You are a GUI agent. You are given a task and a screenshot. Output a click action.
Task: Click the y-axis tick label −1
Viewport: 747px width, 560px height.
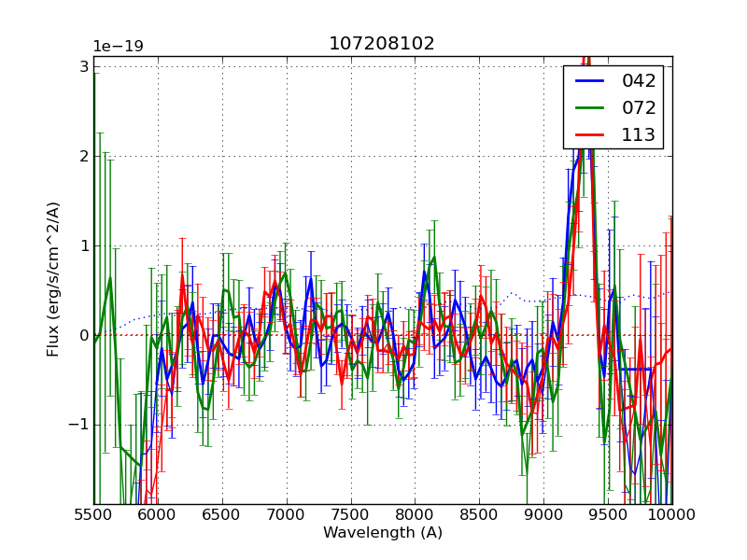78,425
